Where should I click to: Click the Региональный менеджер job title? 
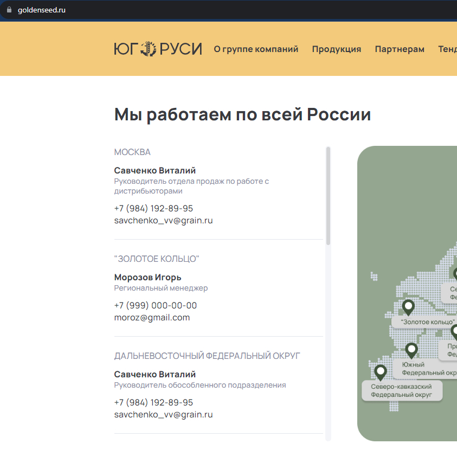click(x=161, y=288)
